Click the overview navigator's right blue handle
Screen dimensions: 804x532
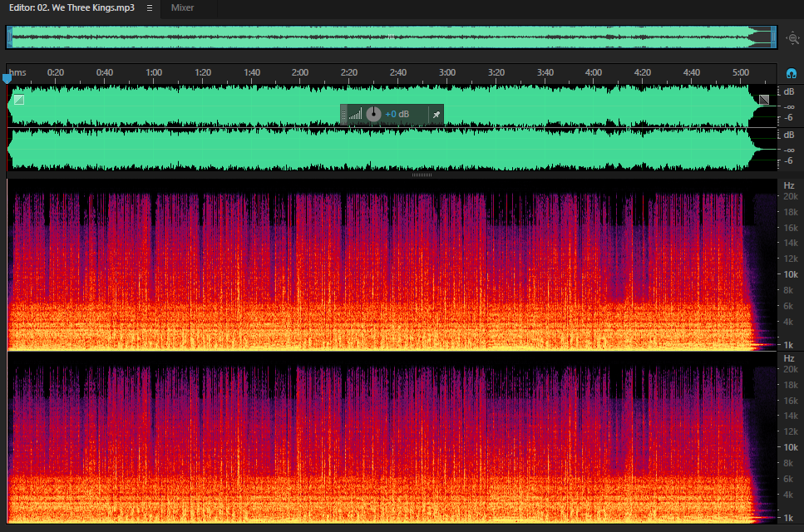[x=774, y=37]
